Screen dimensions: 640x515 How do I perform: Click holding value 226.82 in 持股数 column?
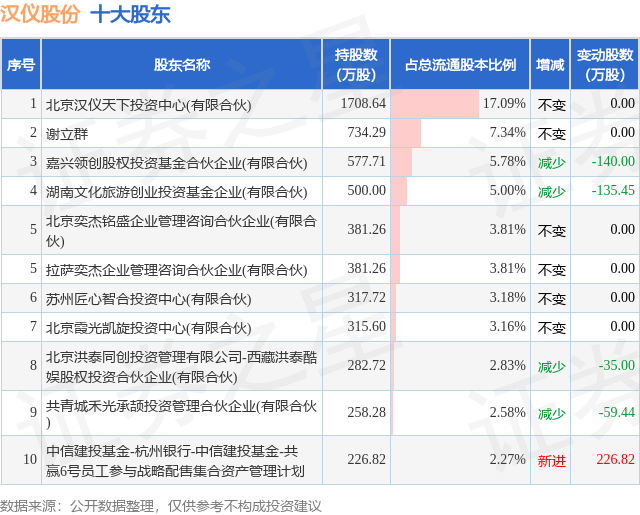coord(366,460)
